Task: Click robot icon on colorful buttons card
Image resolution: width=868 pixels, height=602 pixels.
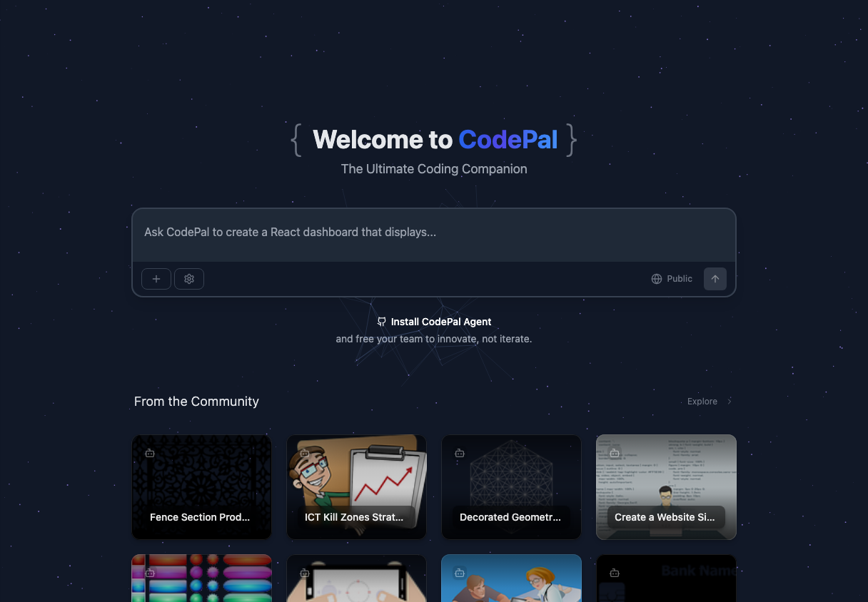Action: (x=150, y=573)
